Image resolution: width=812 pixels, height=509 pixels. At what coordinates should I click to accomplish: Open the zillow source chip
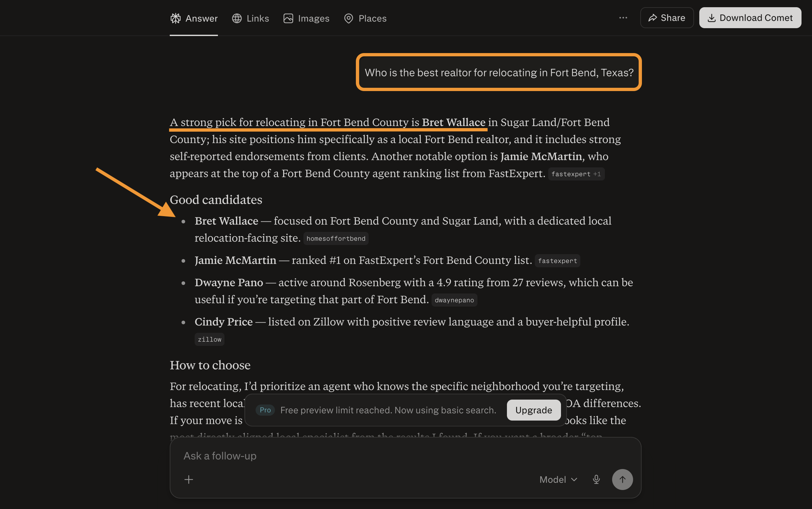pos(209,340)
